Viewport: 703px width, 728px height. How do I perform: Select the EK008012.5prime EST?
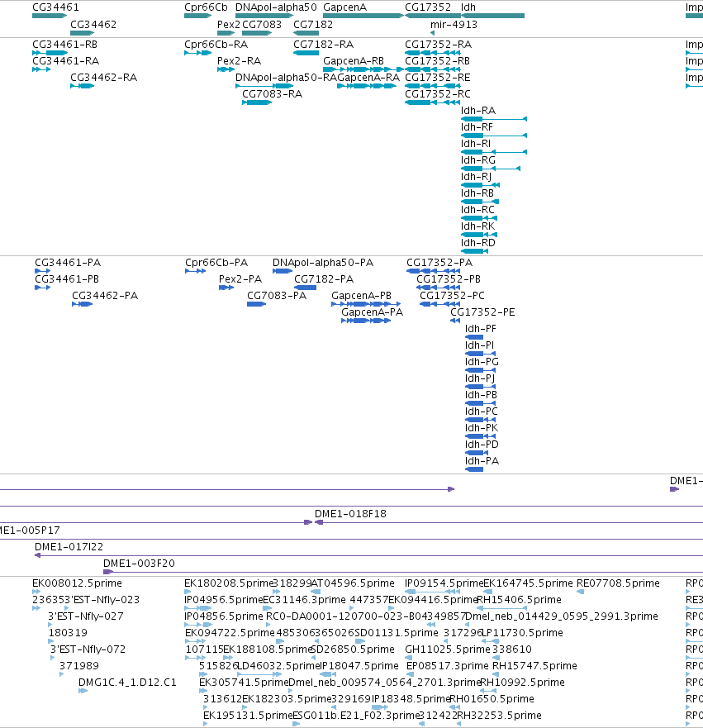pyautogui.click(x=36, y=592)
